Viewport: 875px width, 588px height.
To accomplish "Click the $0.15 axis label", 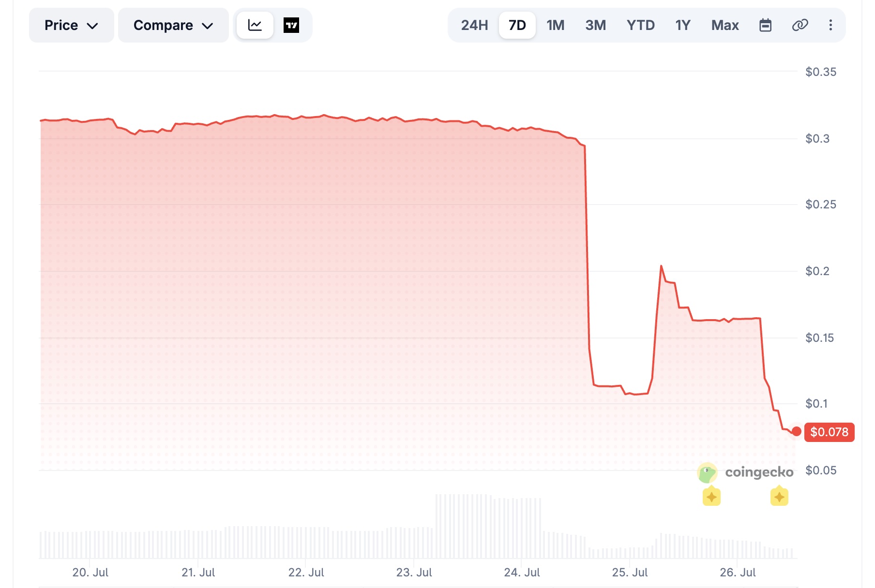I will (820, 338).
